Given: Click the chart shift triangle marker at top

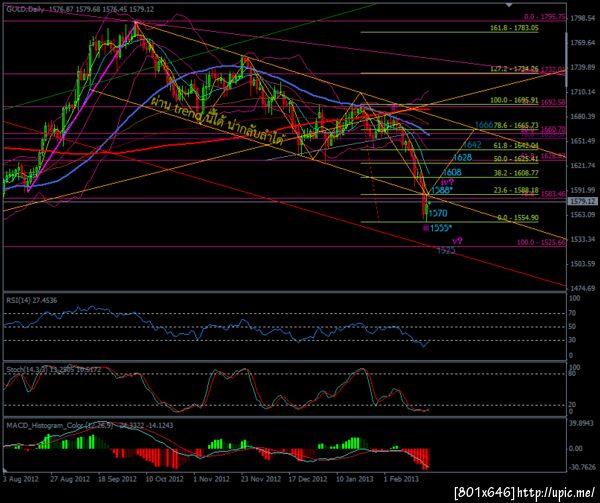Looking at the screenshot, I should [x=509, y=5].
